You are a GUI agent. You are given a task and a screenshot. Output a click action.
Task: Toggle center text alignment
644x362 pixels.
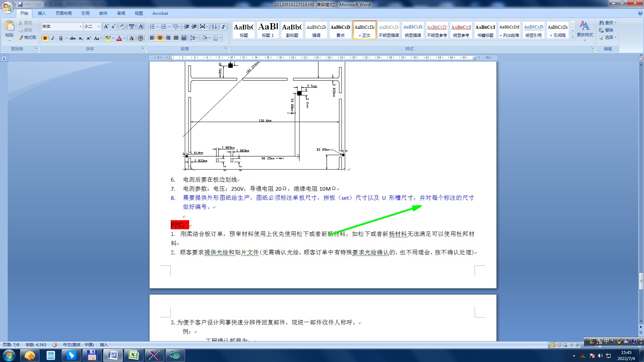pyautogui.click(x=160, y=38)
